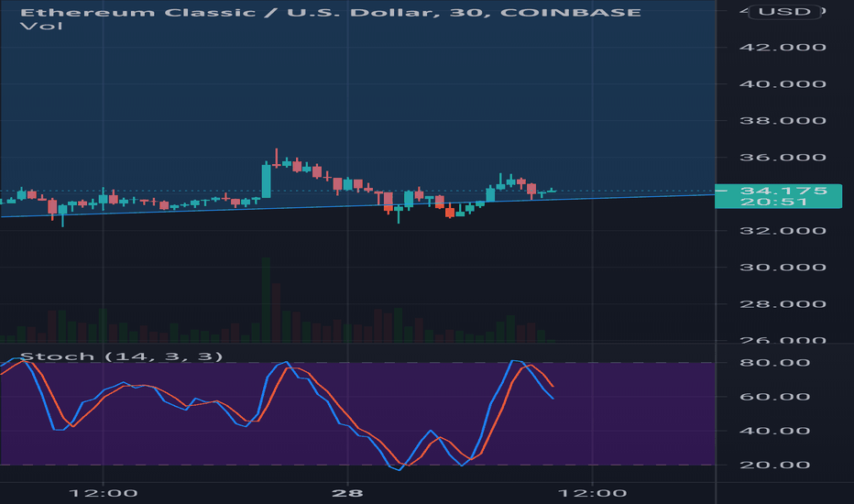
Task: Click the 60.00 stochastic axis label
Action: tap(775, 397)
